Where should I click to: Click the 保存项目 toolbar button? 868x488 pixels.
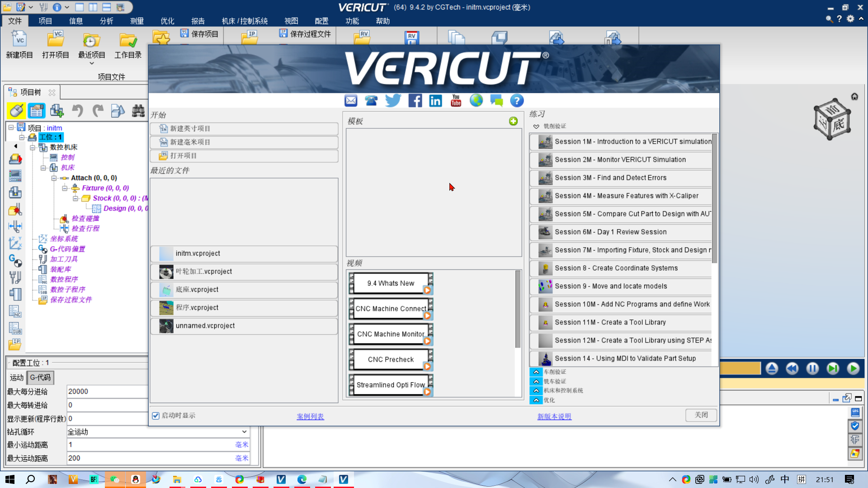(199, 34)
